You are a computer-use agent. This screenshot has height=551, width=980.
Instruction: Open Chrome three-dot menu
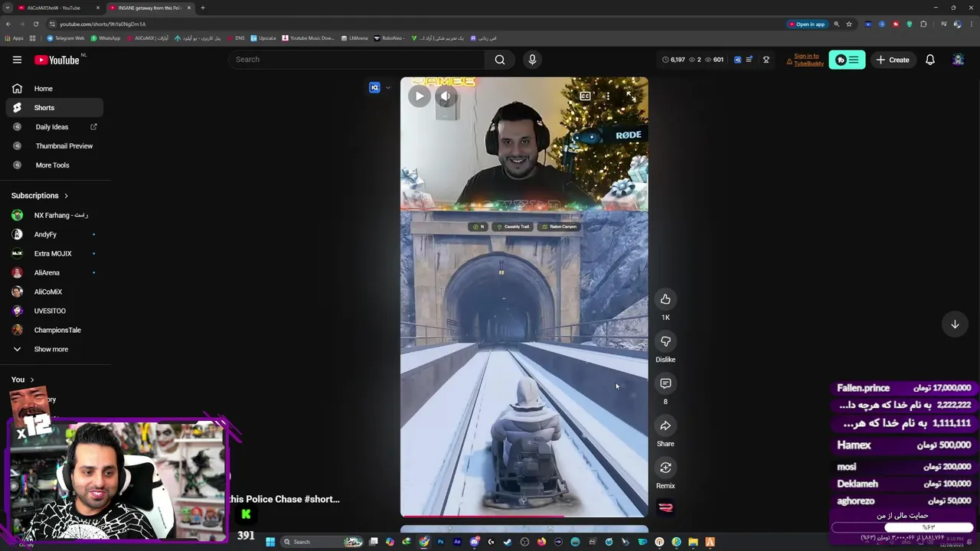(971, 24)
